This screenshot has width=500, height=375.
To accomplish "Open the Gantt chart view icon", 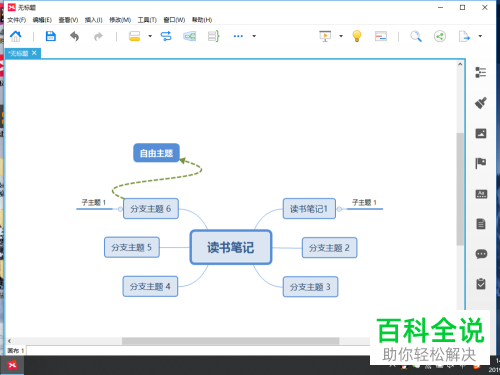I will tap(381, 36).
